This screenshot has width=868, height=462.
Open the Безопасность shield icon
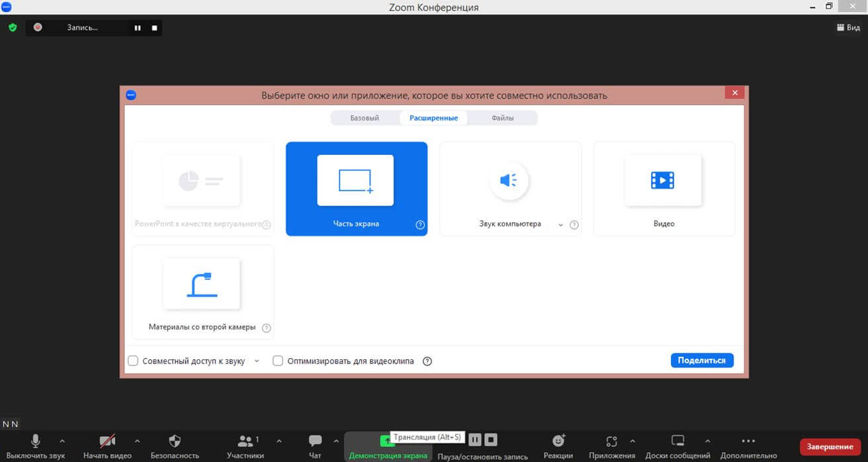(175, 441)
